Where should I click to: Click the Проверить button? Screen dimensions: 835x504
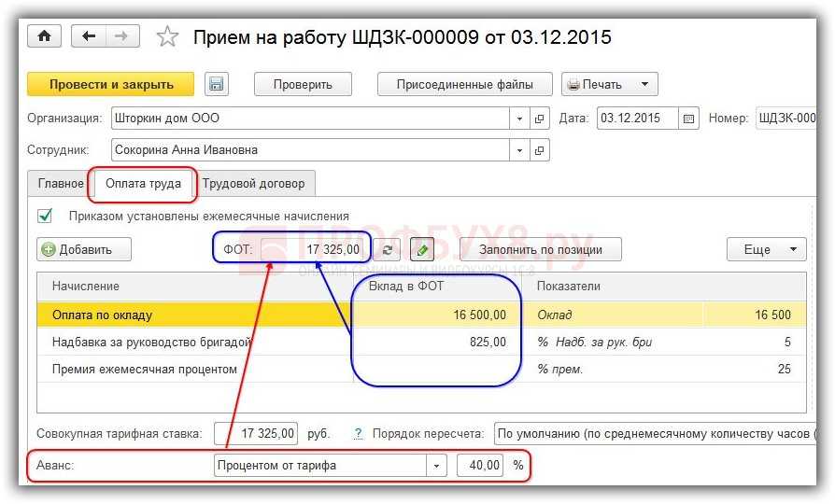[303, 84]
